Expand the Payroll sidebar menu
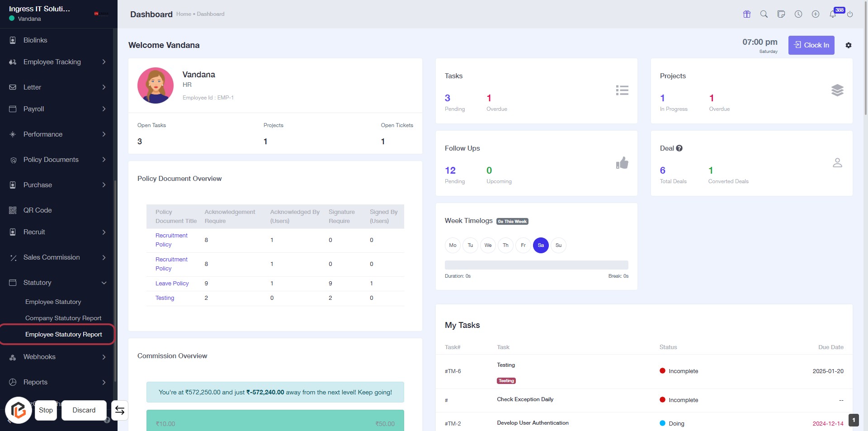The width and height of the screenshot is (868, 431). point(58,109)
